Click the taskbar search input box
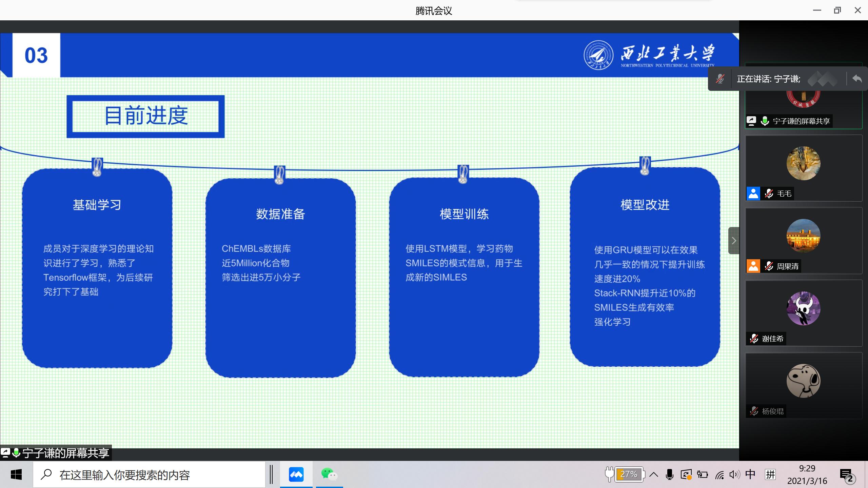The image size is (868, 488). (x=149, y=474)
